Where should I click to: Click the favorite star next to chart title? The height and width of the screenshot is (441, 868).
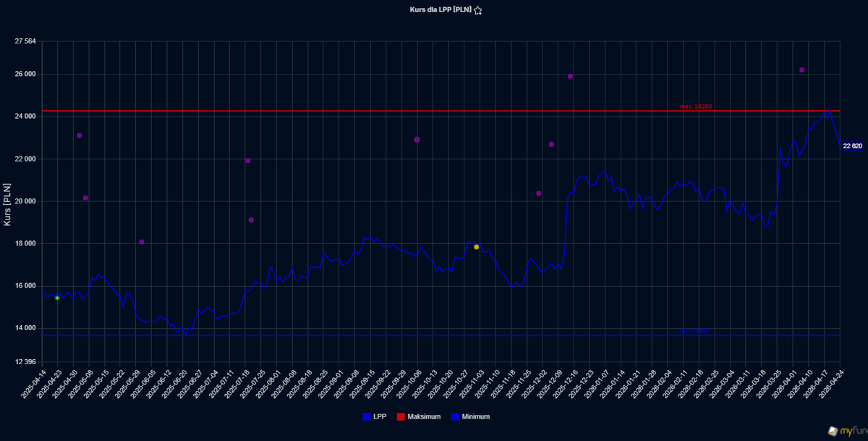pos(477,10)
